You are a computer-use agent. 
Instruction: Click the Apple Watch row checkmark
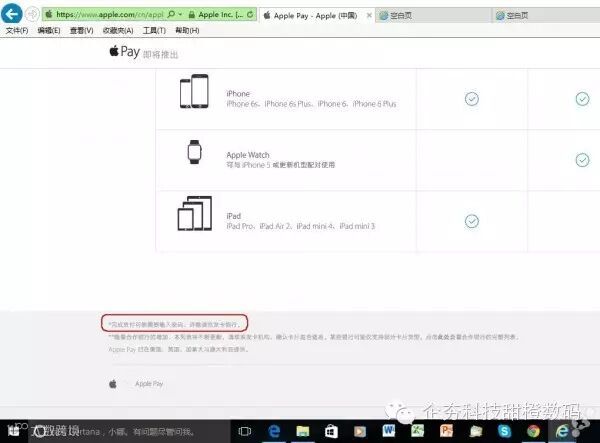click(582, 160)
